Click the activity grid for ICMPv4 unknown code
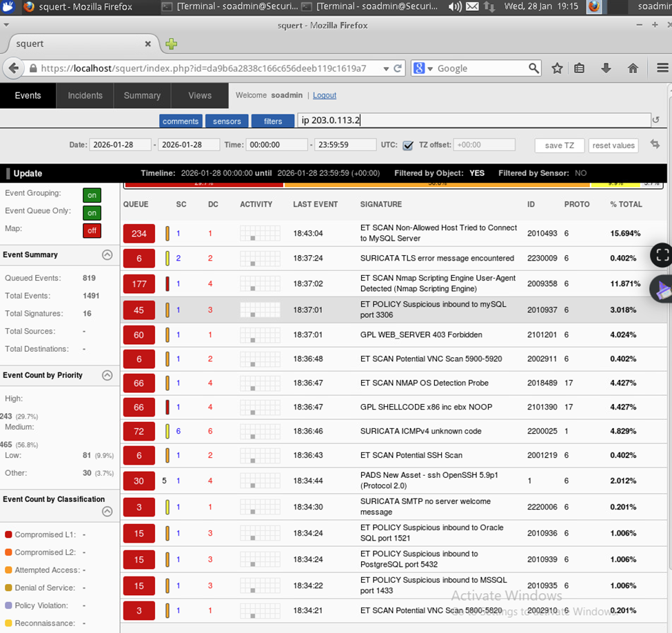The width and height of the screenshot is (672, 633). click(260, 431)
